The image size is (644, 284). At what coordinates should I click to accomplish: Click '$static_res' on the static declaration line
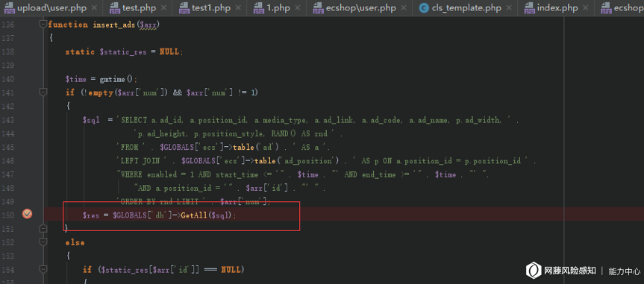[123, 52]
